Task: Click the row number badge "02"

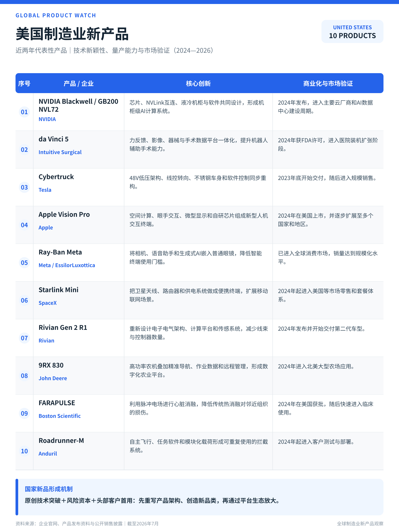Action: click(x=24, y=150)
